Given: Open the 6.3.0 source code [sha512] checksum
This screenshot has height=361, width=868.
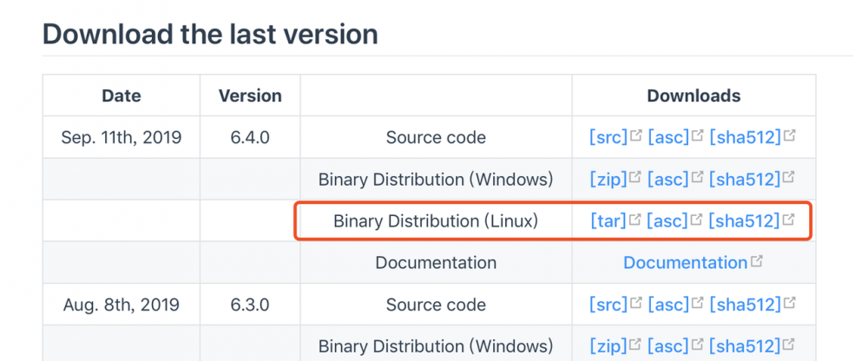Looking at the screenshot, I should point(745,305).
